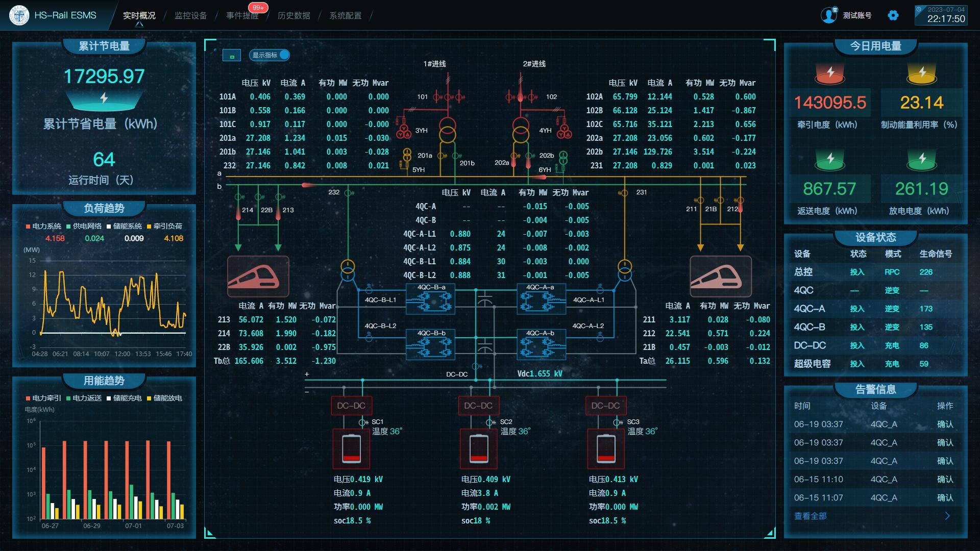Click the middle DC-DC converter box
Screen dimensions: 980x551
click(478, 406)
